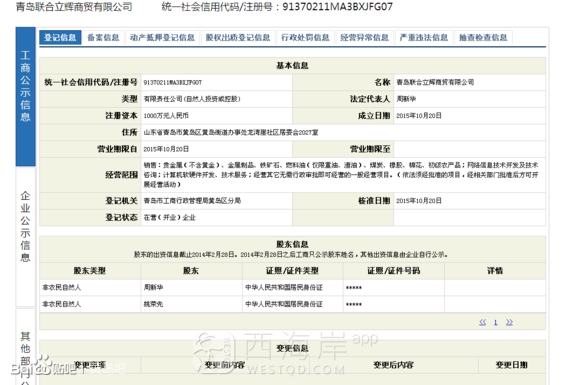Click the 经营范围 description text
The height and width of the screenshot is (385, 580).
341,175
